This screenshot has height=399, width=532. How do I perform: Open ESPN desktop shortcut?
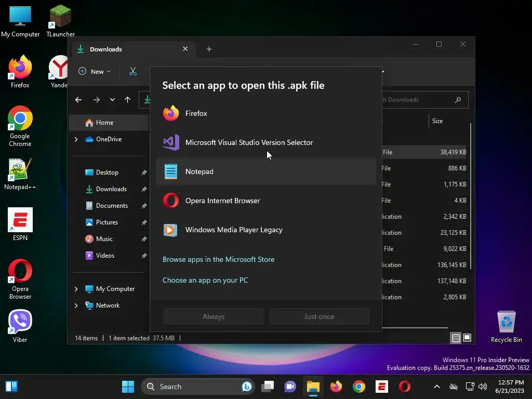click(x=20, y=224)
